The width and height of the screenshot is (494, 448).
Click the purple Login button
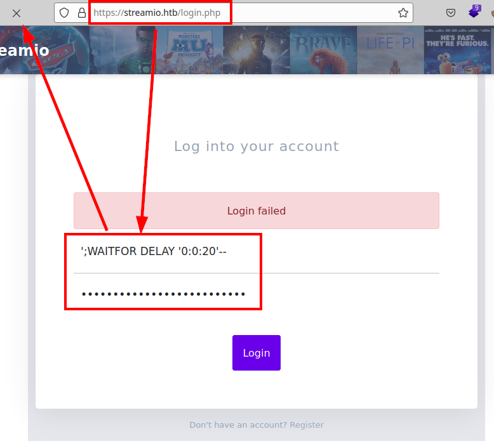(257, 353)
